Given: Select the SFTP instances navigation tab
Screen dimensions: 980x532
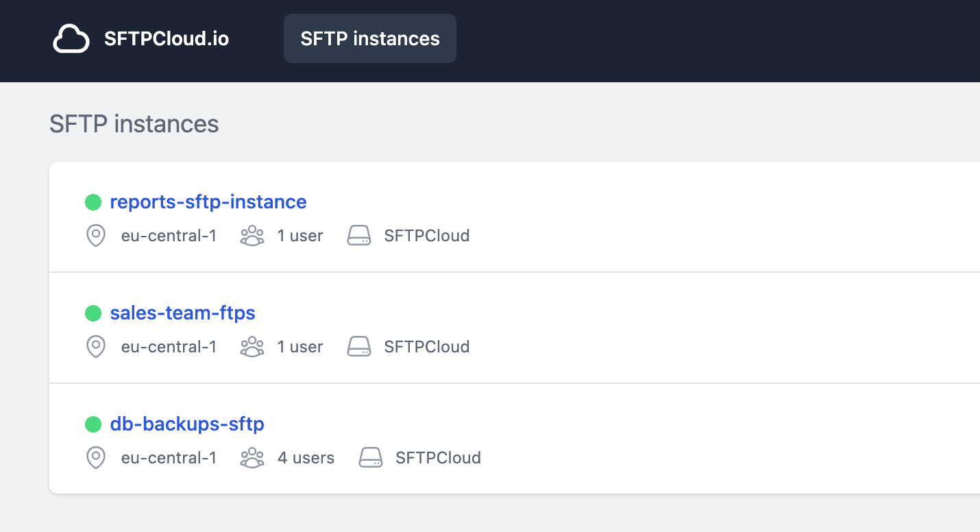Looking at the screenshot, I should 369,38.
